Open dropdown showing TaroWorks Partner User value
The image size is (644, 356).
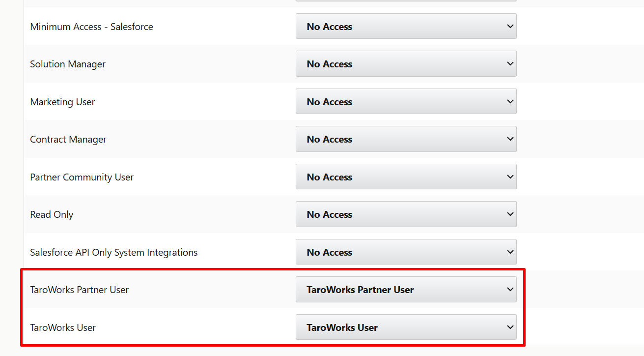point(406,290)
